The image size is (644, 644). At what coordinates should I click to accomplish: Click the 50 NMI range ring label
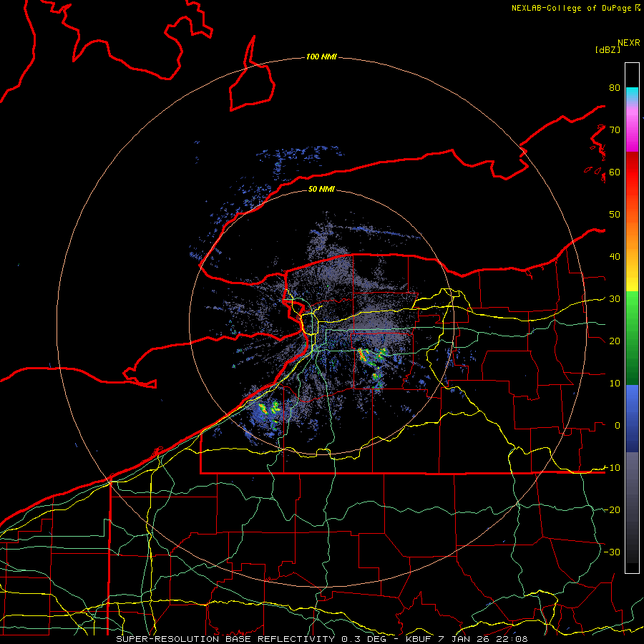tap(321, 190)
